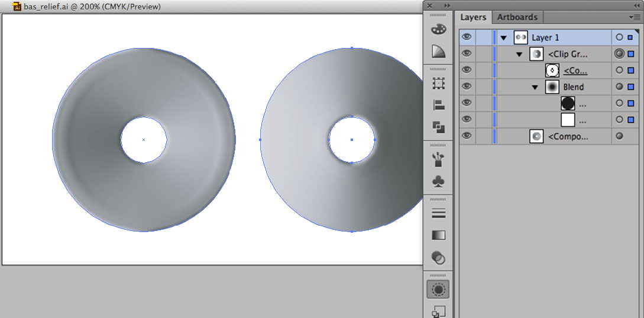
Task: Collapse Layer 1 disclosure triangle
Action: tap(503, 38)
